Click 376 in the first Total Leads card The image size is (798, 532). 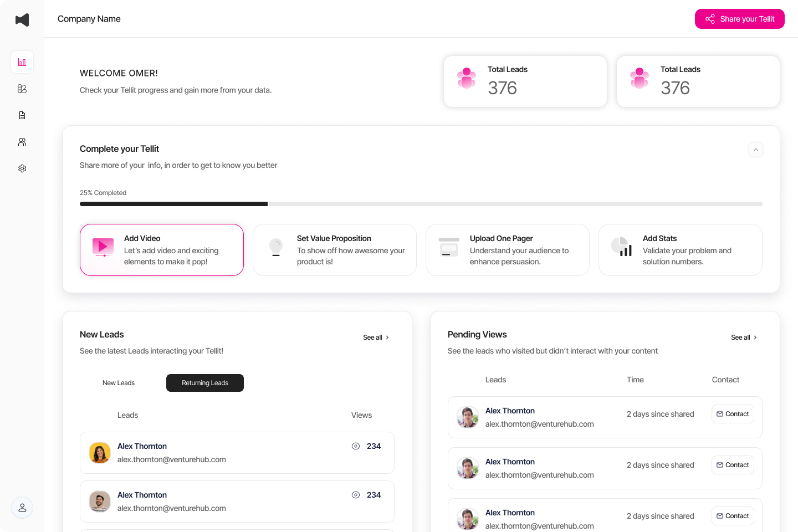[502, 88]
